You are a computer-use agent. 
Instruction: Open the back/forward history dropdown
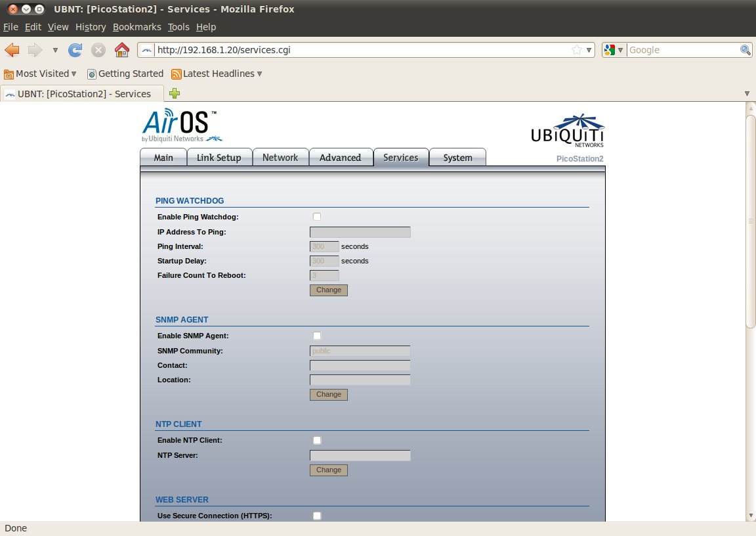coord(55,50)
